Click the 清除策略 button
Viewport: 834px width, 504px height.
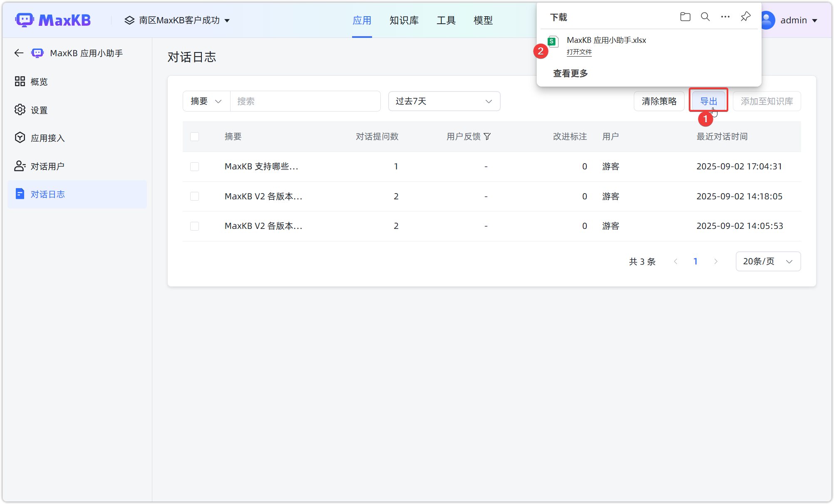(659, 101)
